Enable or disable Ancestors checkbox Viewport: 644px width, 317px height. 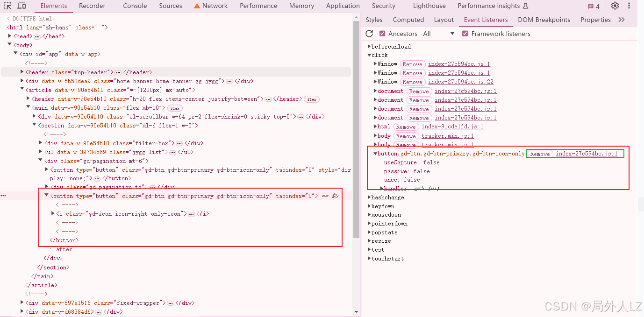(382, 34)
